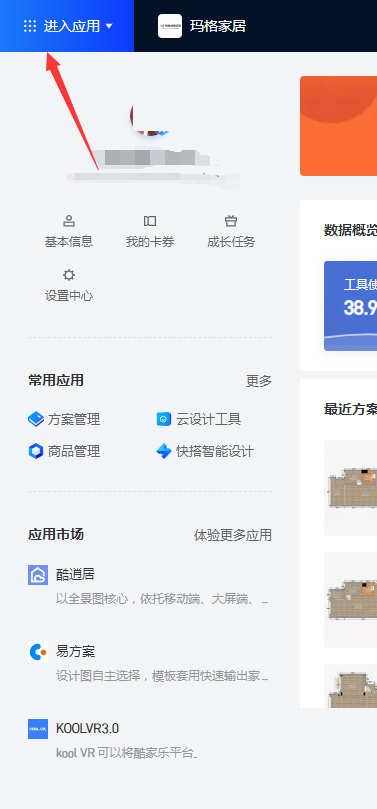Screen dimensions: 377x809
Task: Click the KOOLVR3.0 app icon
Action: [38, 729]
